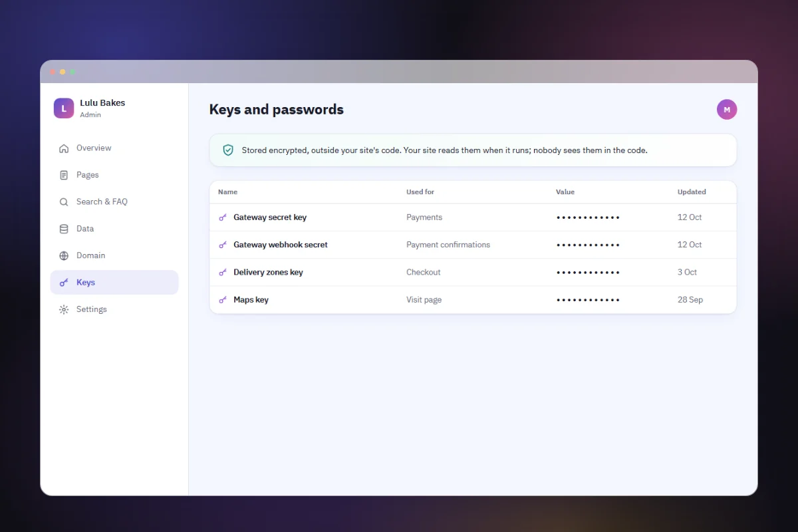The image size is (798, 532).
Task: Click key icon beside Gateway secret key
Action: point(223,217)
